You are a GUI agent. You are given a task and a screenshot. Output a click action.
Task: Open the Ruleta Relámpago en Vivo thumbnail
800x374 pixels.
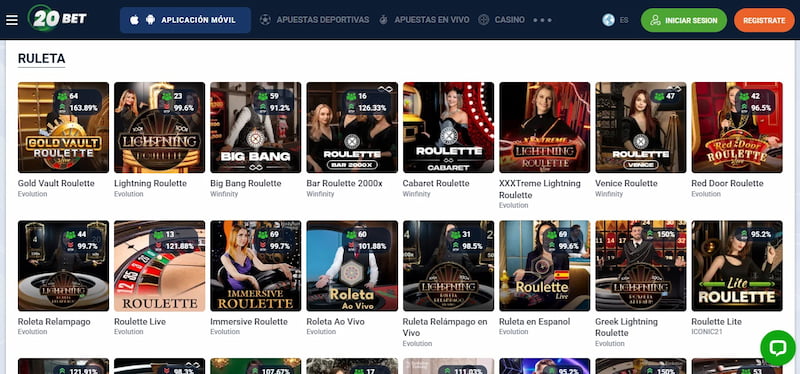448,266
